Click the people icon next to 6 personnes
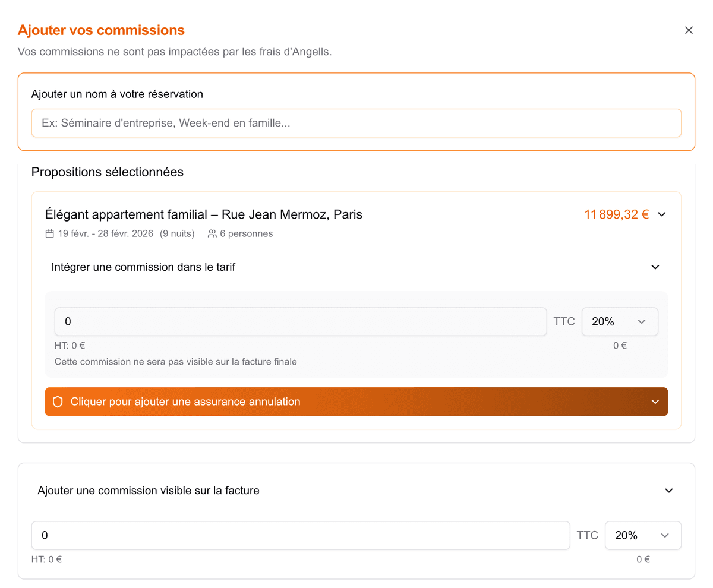 pyautogui.click(x=212, y=233)
